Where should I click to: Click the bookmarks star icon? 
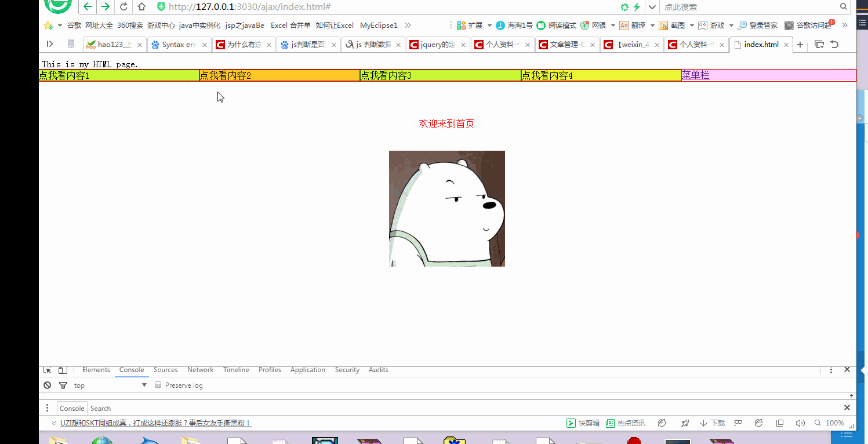(x=48, y=26)
